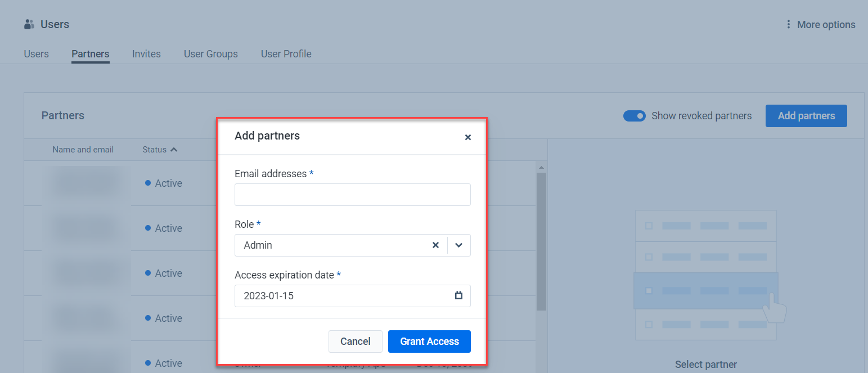
Task: Click the Select partner placeholder text
Action: pos(706,365)
